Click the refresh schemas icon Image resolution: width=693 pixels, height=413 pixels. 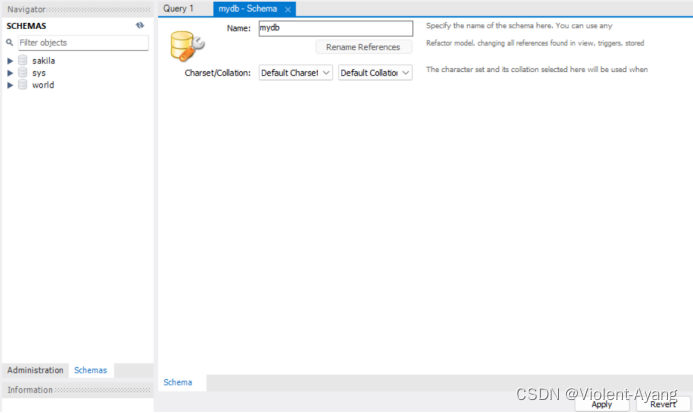pos(140,26)
